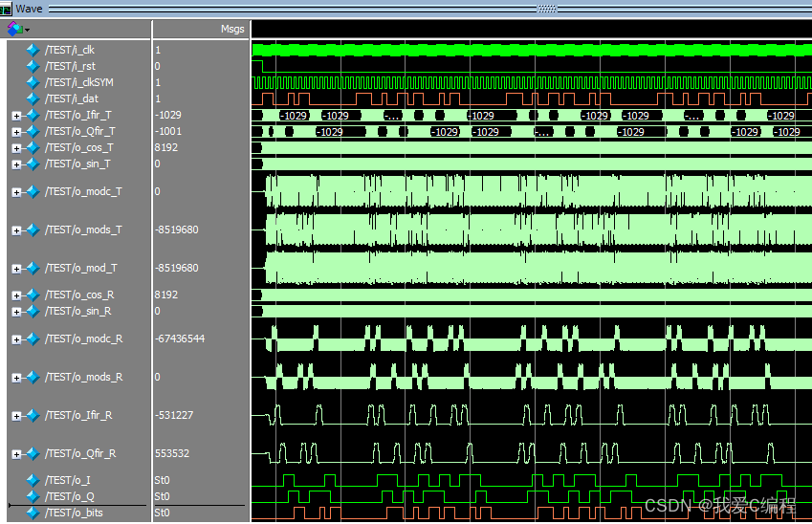
Task: Select the /TEST/i_dat signal name
Action: pyautogui.click(x=70, y=98)
